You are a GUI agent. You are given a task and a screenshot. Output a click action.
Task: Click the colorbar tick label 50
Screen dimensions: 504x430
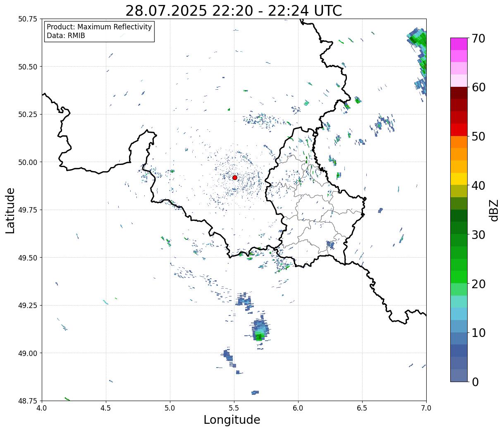pos(478,136)
